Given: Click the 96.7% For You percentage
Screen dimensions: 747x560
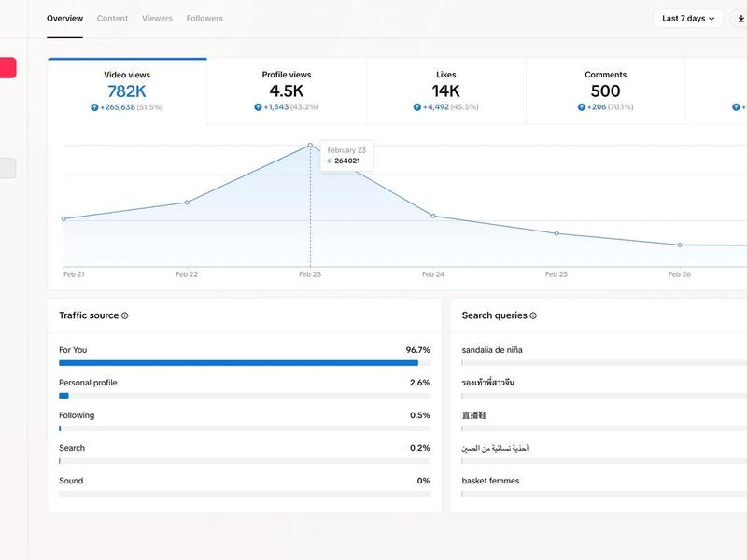Looking at the screenshot, I should point(417,350).
